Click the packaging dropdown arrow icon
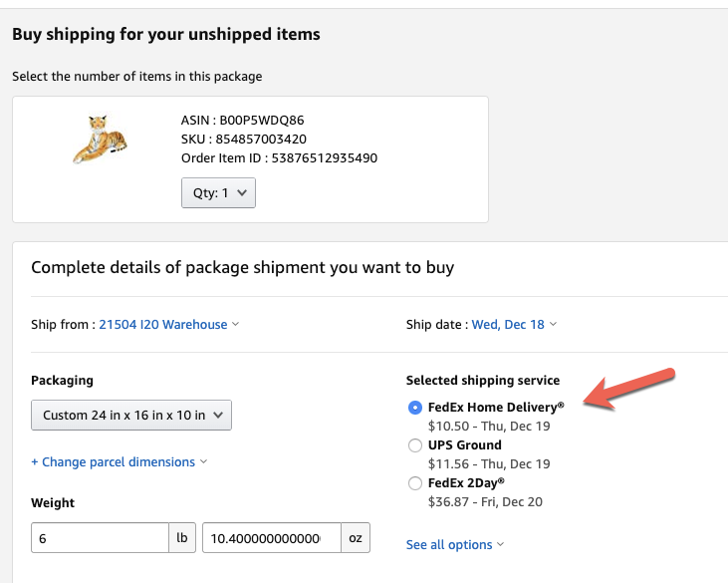The height and width of the screenshot is (583, 728). pyautogui.click(x=218, y=416)
